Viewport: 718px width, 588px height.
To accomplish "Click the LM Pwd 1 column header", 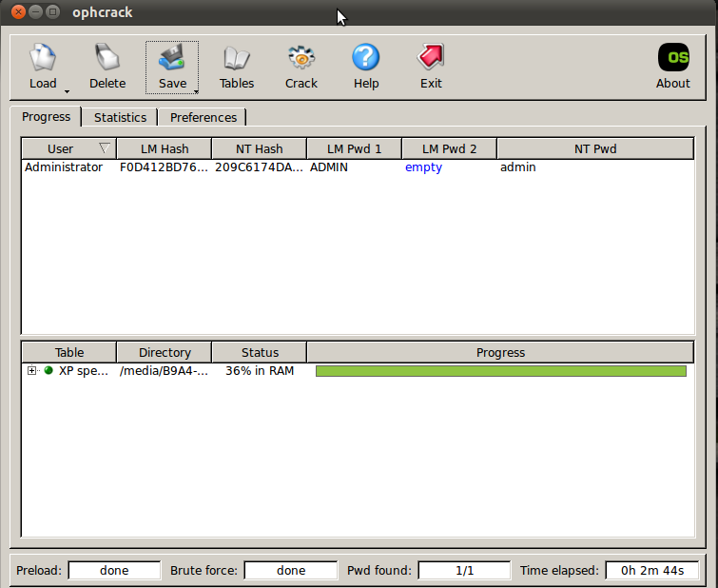I will tap(354, 149).
